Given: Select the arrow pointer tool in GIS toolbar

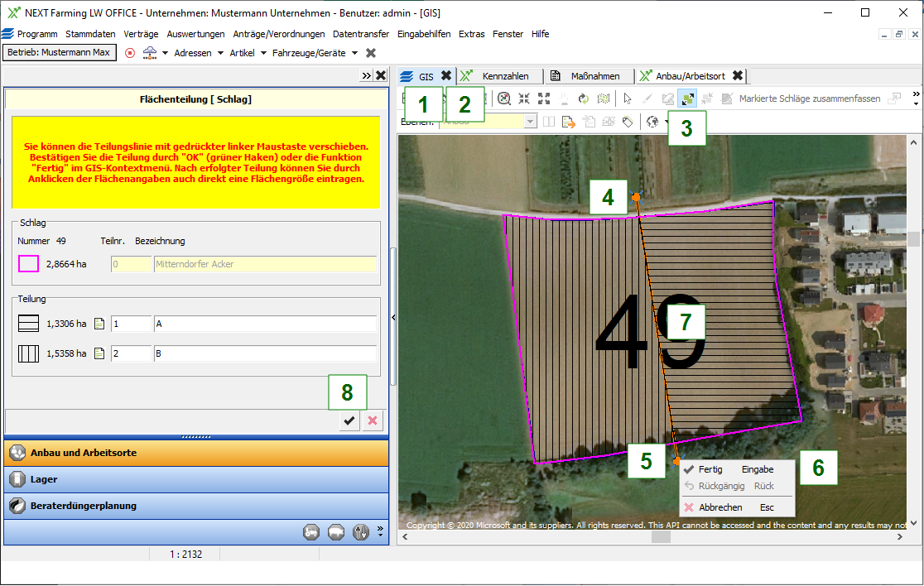Looking at the screenshot, I should point(628,98).
